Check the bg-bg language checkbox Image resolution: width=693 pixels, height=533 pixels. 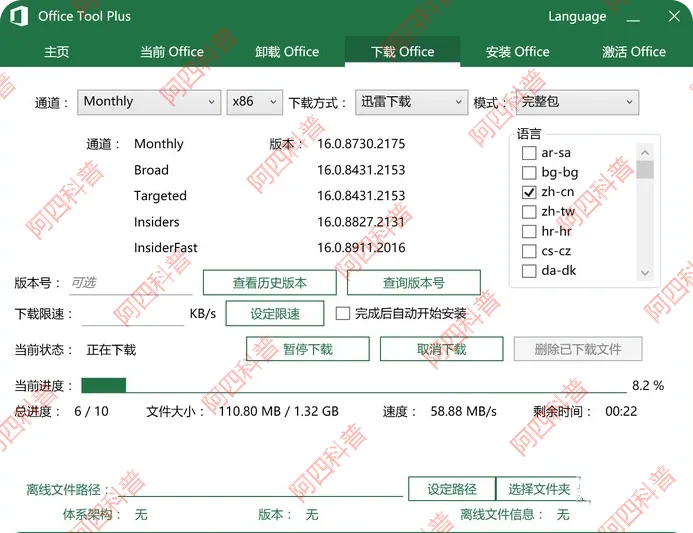529,172
